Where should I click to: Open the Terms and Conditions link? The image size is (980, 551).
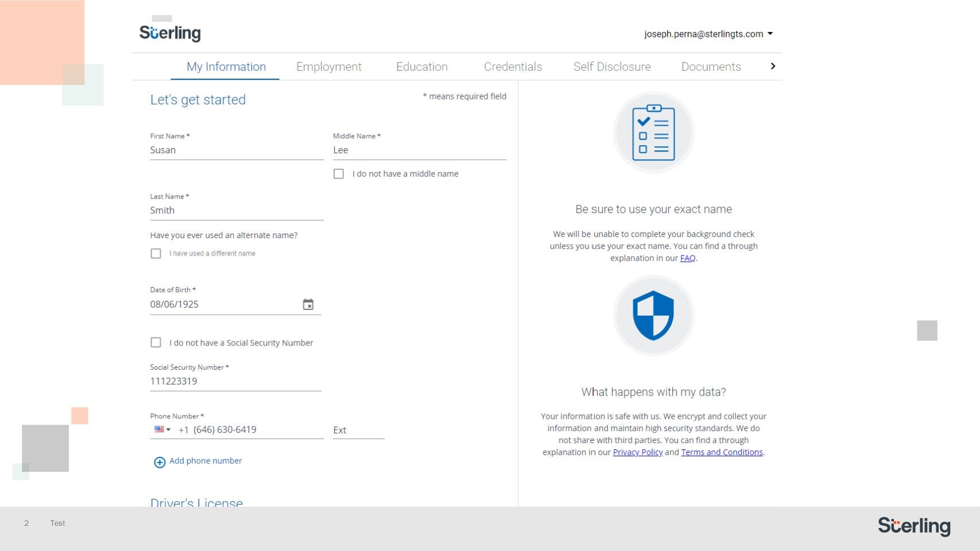click(x=722, y=452)
